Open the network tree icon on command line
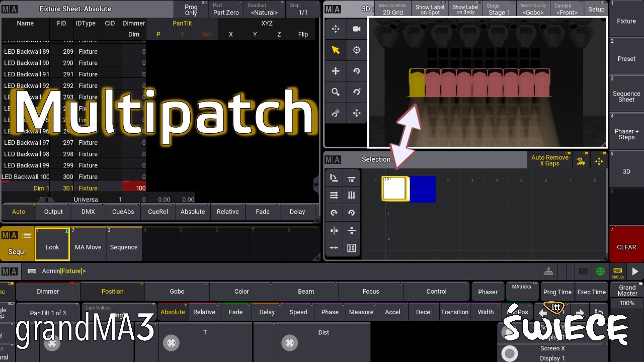This screenshot has height=362, width=644. 549,271
